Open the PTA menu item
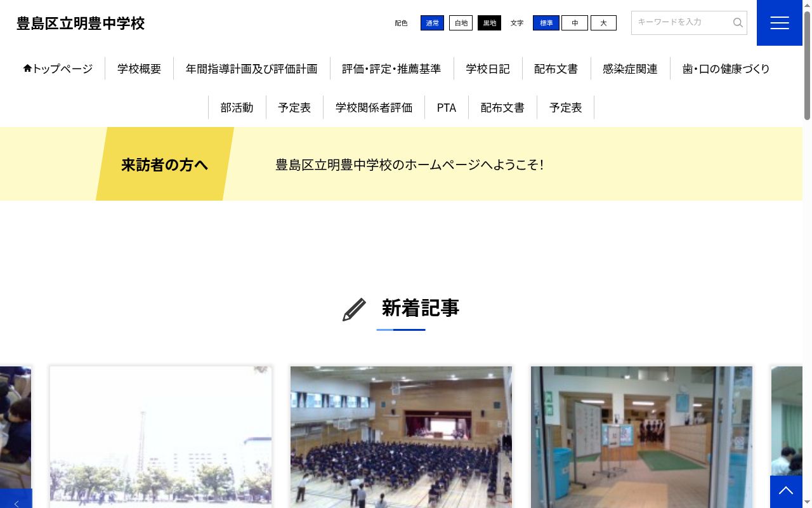 (x=447, y=107)
